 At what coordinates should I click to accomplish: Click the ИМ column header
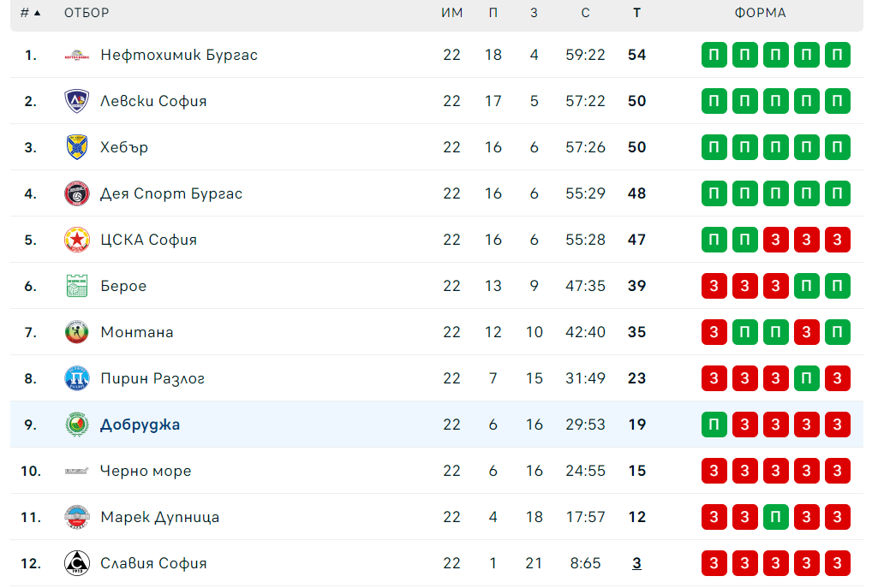pos(451,13)
